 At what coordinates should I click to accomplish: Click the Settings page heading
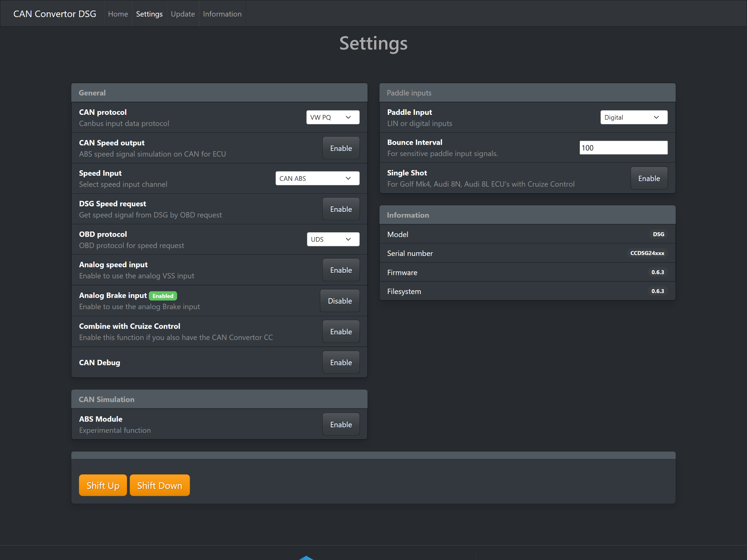pos(373,43)
